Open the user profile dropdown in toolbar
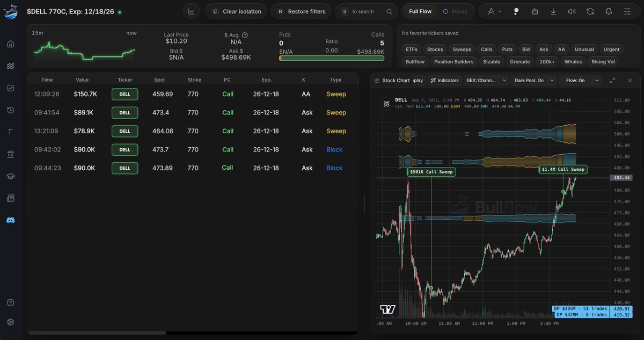This screenshot has height=340, width=644. [495, 11]
